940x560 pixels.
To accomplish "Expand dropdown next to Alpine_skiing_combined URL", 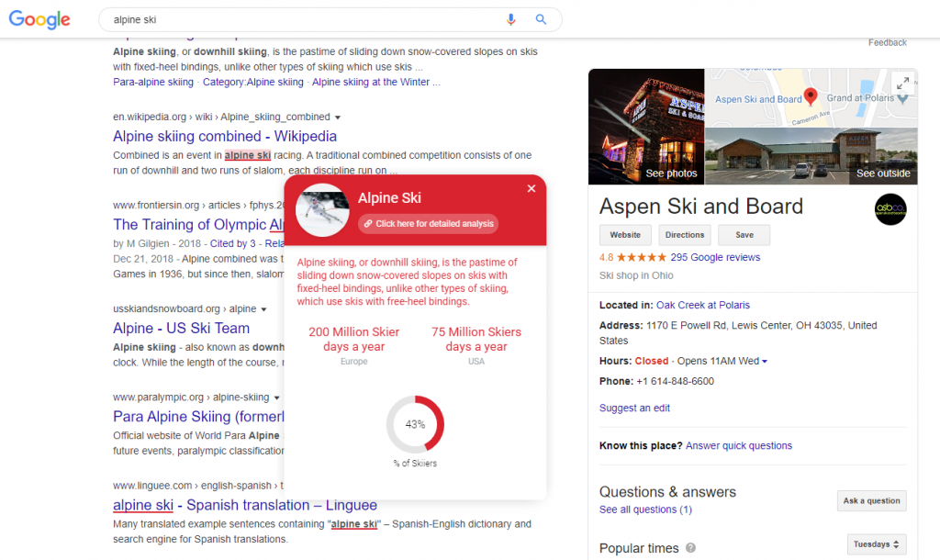I will pyautogui.click(x=338, y=118).
